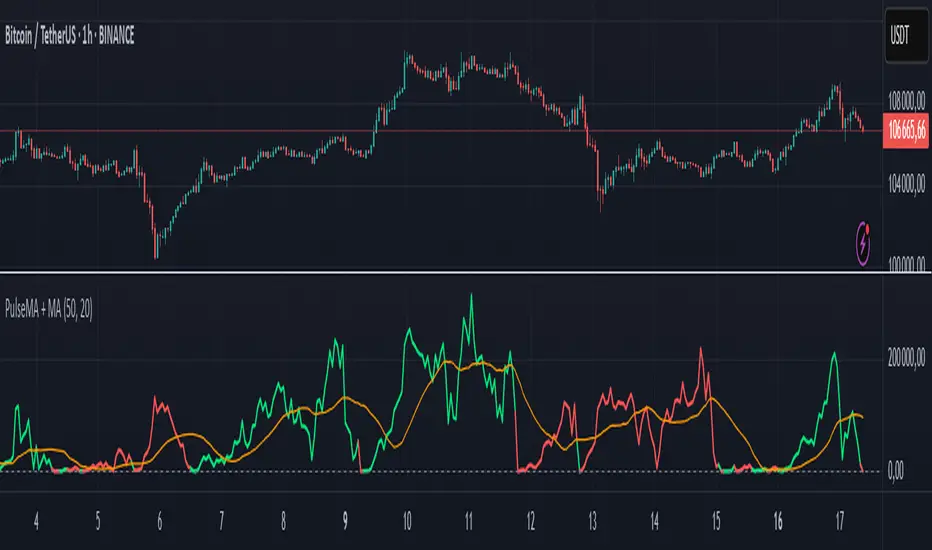
Task: Click date label 9 on time axis
Action: 345,521
